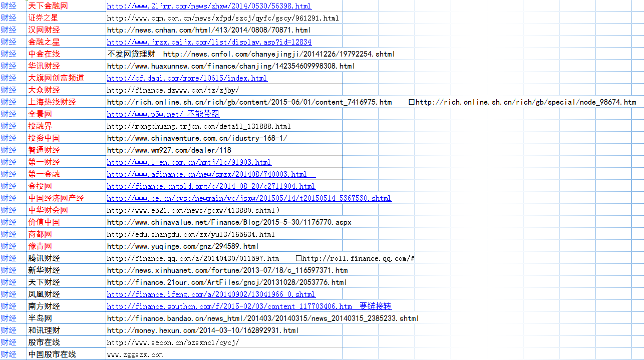Image resolution: width=644 pixels, height=360 pixels.
Task: Click the 金融之星 name cell
Action: (x=66, y=42)
